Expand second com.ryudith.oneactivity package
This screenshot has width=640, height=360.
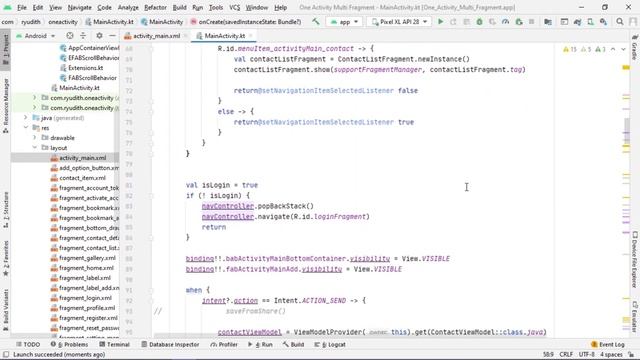click(35, 108)
